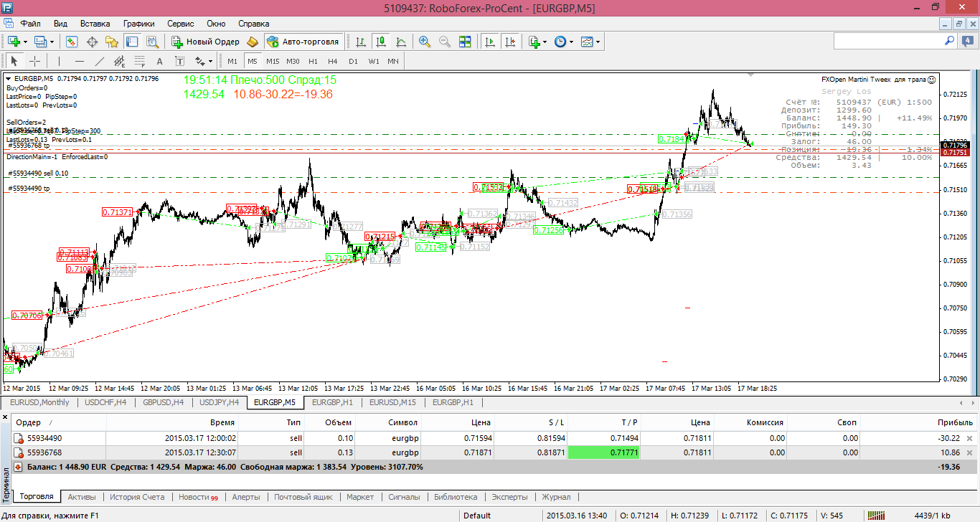Open the Журнал terminal tab

pyautogui.click(x=556, y=496)
